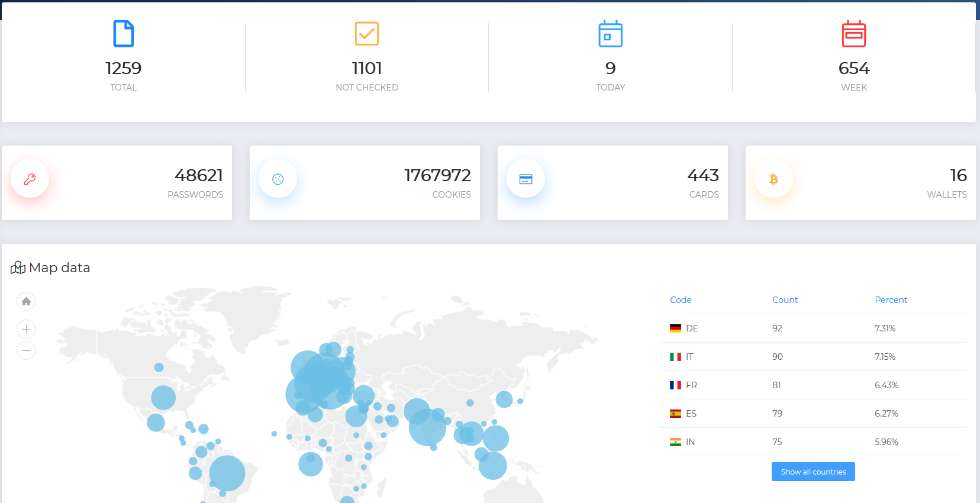The width and height of the screenshot is (980, 503).
Task: Reset map view with the home button
Action: [26, 302]
